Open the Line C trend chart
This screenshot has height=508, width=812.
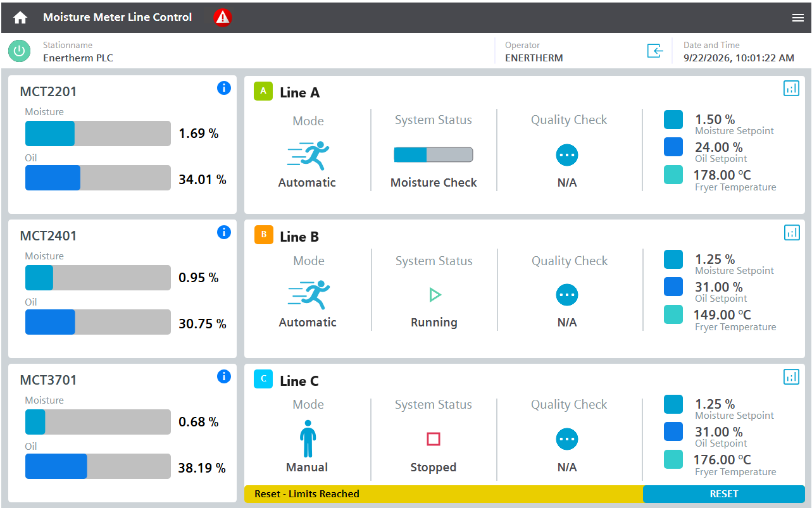pyautogui.click(x=791, y=377)
